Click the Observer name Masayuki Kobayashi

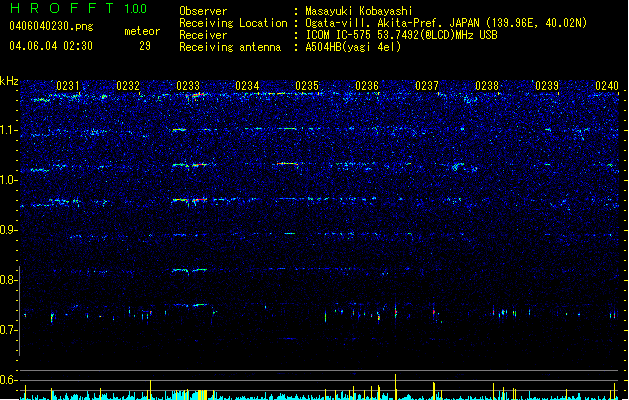pyautogui.click(x=359, y=11)
